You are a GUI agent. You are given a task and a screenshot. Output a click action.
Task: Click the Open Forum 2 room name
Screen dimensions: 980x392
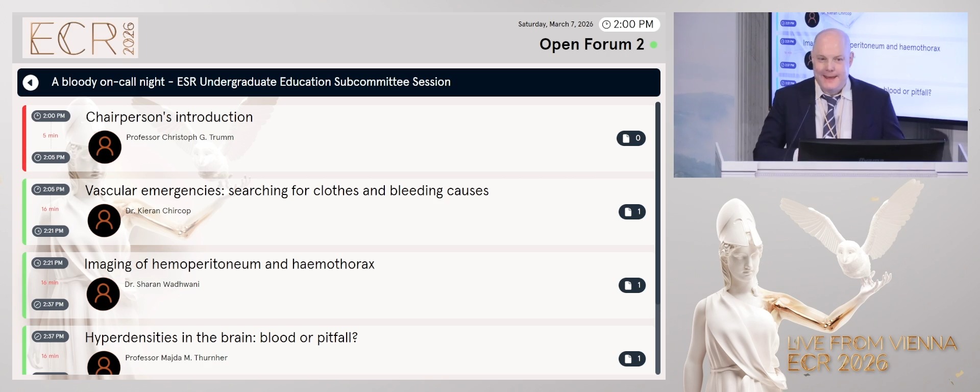591,44
